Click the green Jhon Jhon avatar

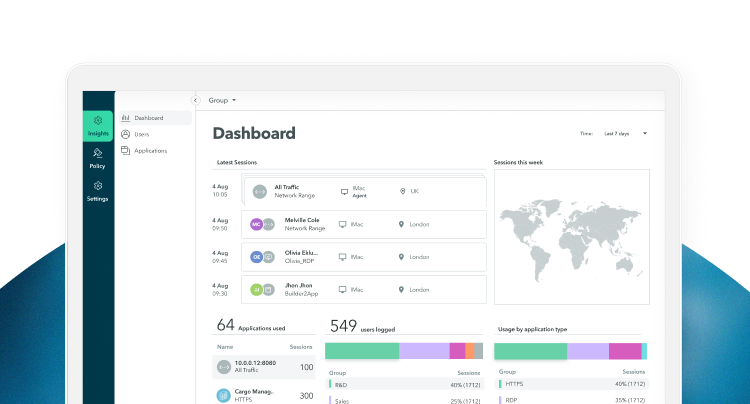(x=256, y=290)
